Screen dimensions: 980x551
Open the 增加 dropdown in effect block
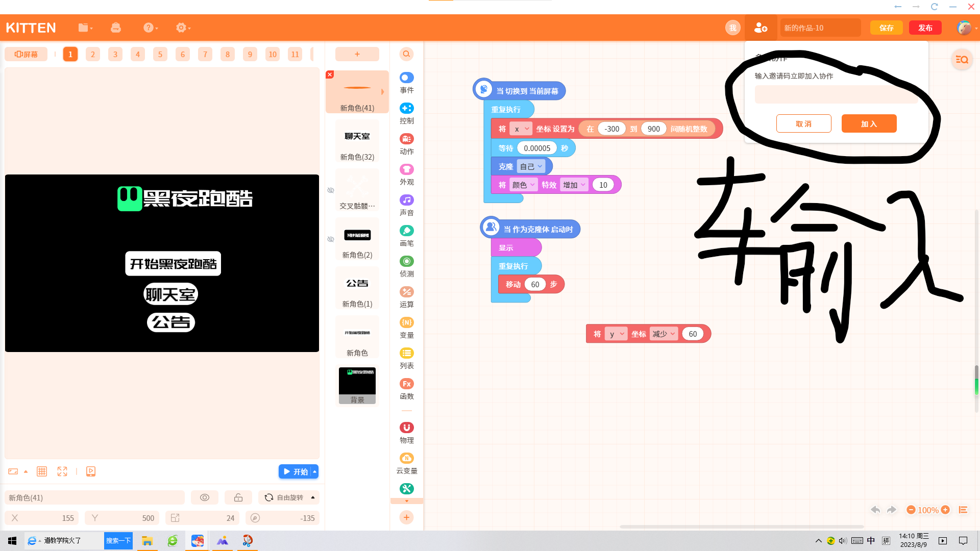(575, 185)
